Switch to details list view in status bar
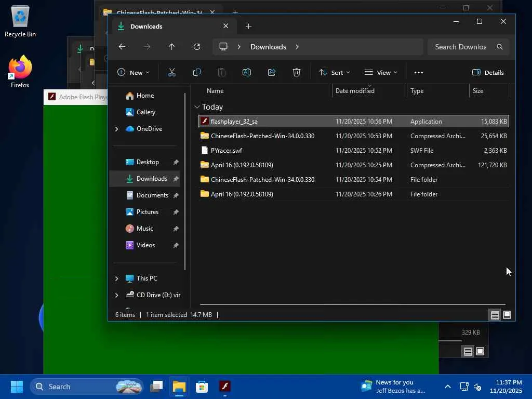Viewport: 532px width, 399px height. 495,315
